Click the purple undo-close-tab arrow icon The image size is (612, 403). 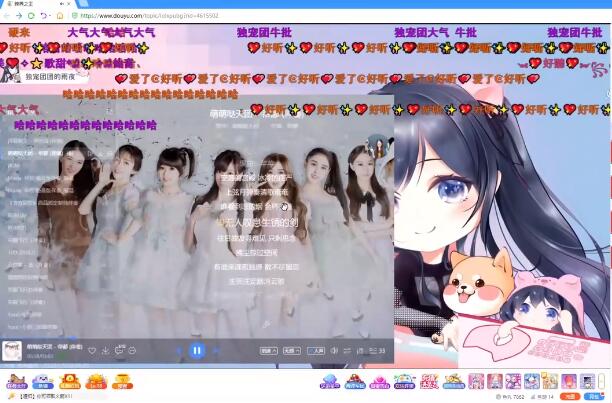click(43, 16)
